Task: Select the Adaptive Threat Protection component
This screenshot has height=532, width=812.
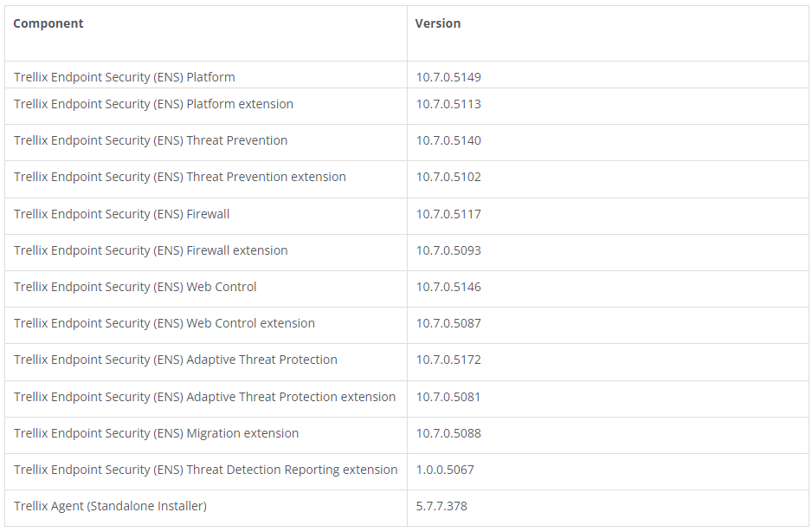Action: point(176,360)
